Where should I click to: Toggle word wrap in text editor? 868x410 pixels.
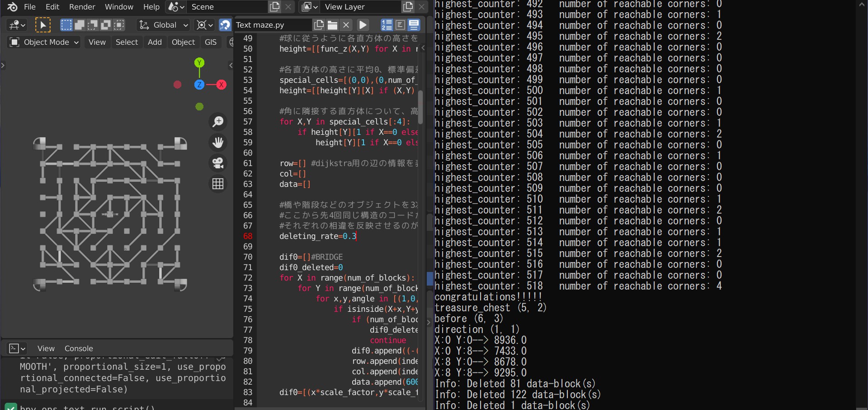(400, 25)
